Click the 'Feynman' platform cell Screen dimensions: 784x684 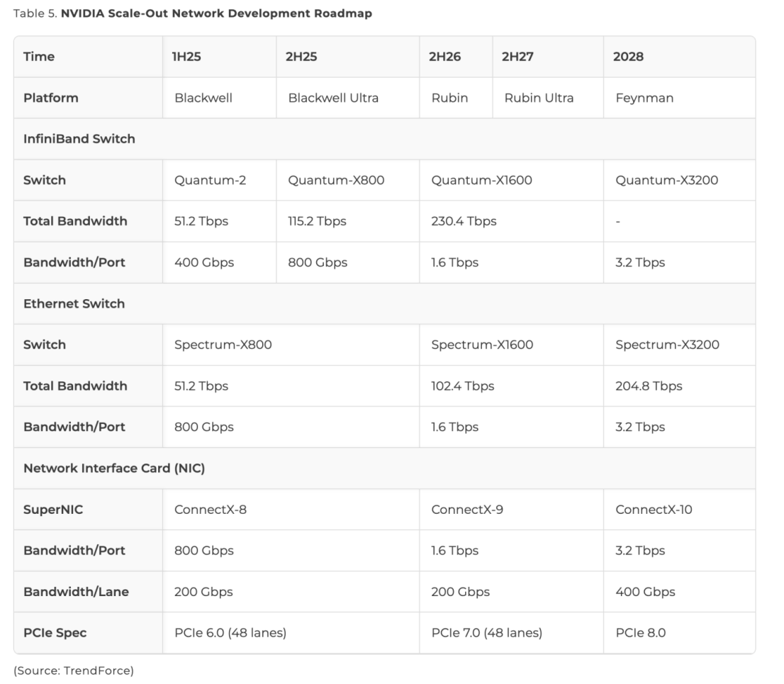pyautogui.click(x=644, y=98)
